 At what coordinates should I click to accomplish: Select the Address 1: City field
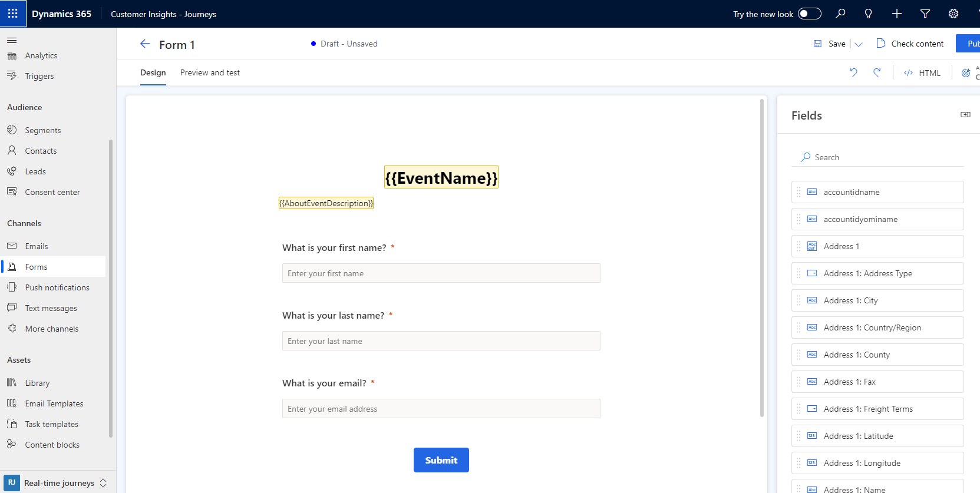tap(877, 300)
